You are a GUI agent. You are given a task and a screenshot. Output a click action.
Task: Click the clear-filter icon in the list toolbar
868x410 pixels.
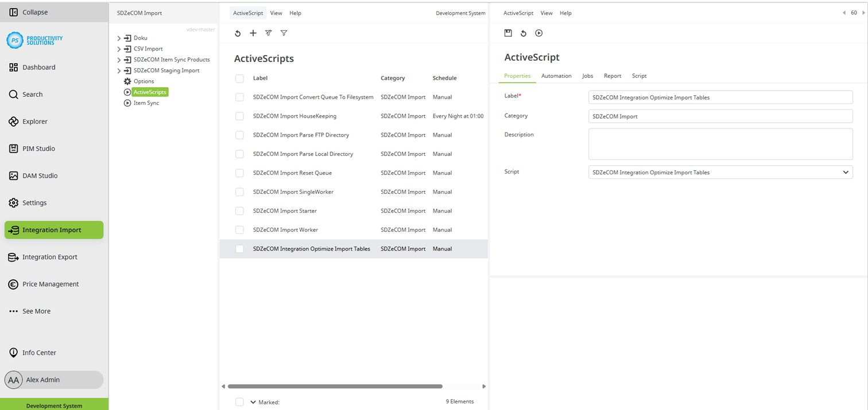point(268,33)
